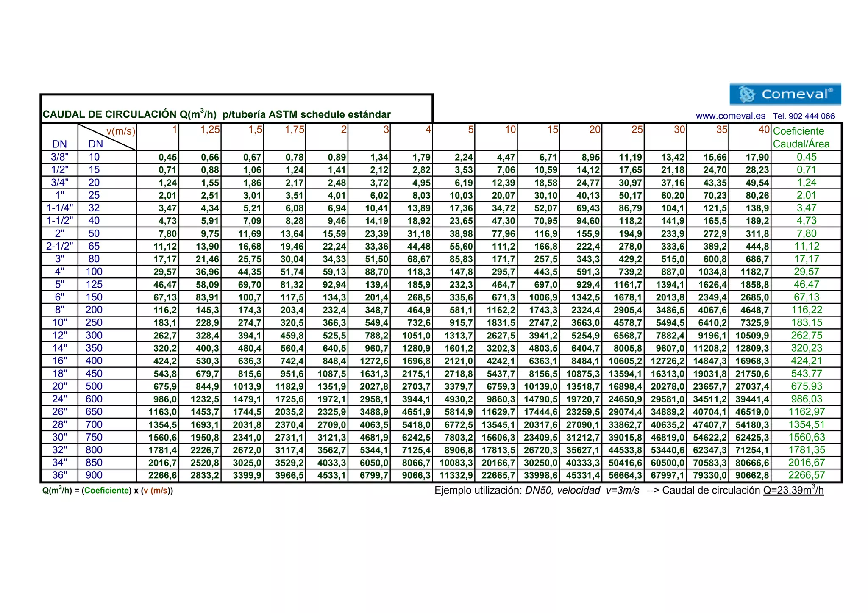This screenshot has width=868, height=613.
Task: Click the 1-1/4" row label
Action: [x=60, y=208]
